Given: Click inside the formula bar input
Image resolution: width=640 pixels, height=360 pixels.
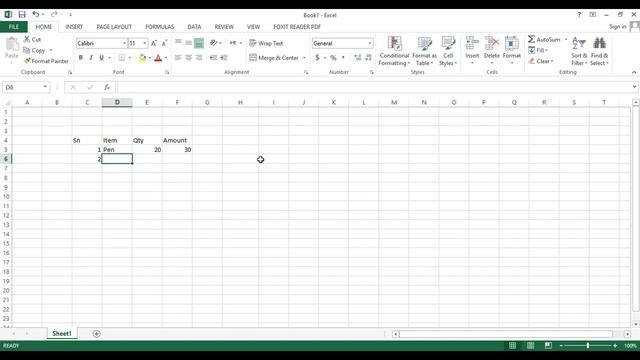Looking at the screenshot, I should click(373, 87).
